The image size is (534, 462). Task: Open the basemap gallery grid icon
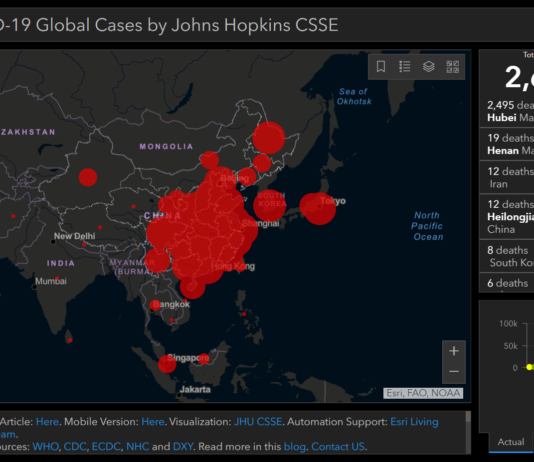[x=453, y=66]
